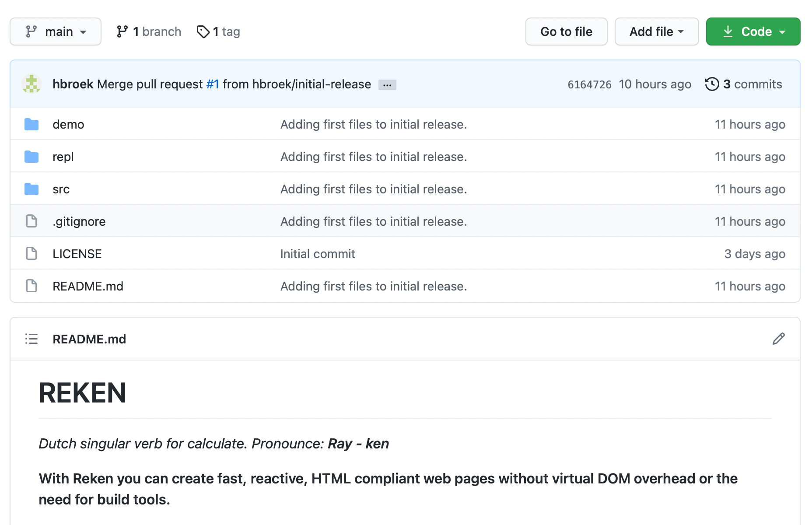The image size is (812, 525).
Task: View the 3 commits history
Action: click(744, 84)
